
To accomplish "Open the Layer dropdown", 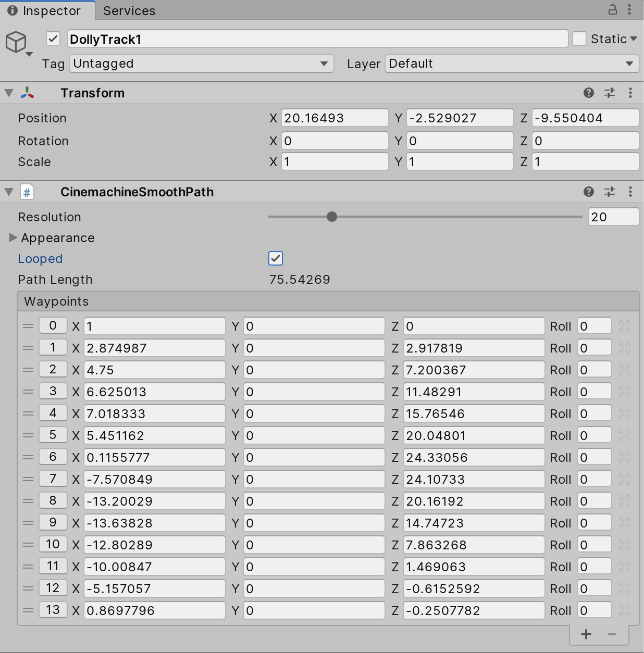I will (x=512, y=64).
